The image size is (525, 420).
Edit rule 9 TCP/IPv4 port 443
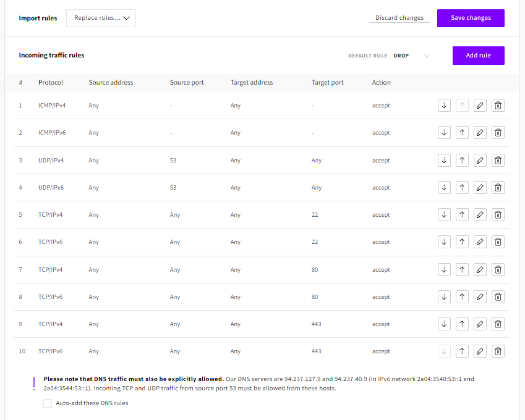[480, 324]
